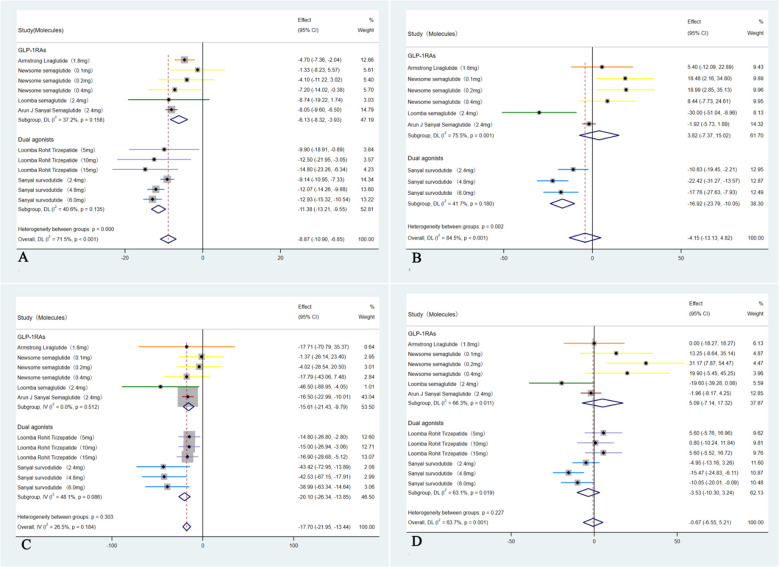Select Armstrong Liraglutide (1.8mg) row in panel A
This screenshot has height=567, width=779.
pyautogui.click(x=54, y=61)
